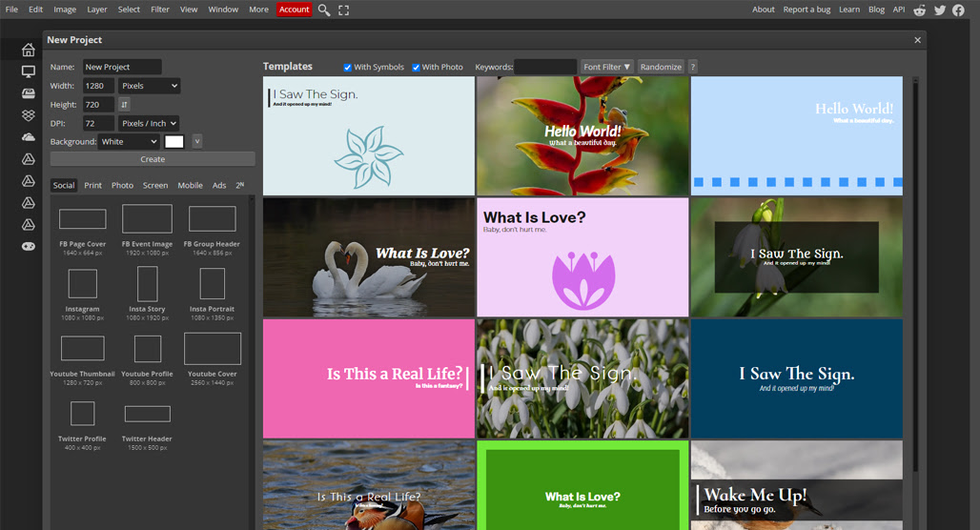Image resolution: width=980 pixels, height=530 pixels.
Task: Click the question mark help button
Action: (692, 67)
